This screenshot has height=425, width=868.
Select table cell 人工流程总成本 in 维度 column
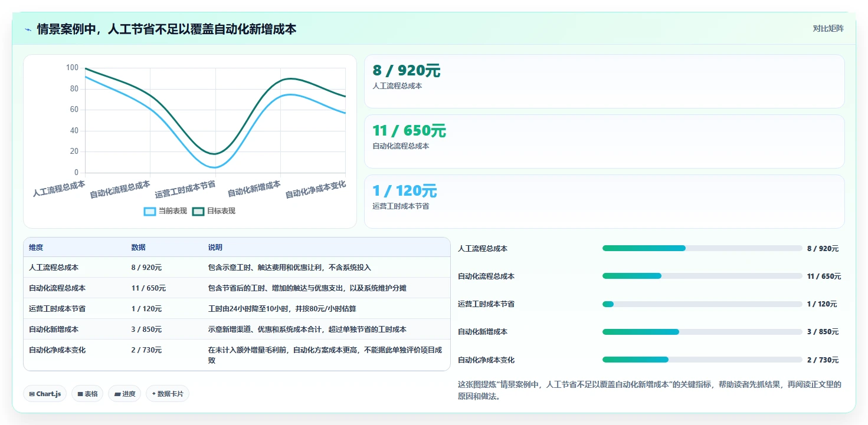click(x=54, y=268)
